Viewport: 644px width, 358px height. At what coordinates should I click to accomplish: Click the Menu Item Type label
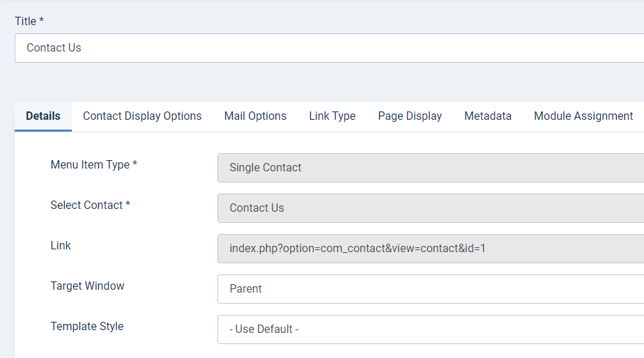90,165
